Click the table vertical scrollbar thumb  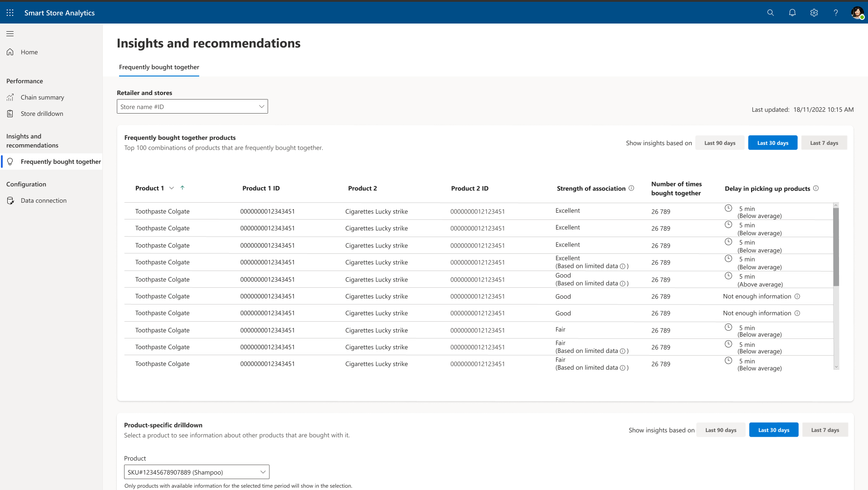836,247
